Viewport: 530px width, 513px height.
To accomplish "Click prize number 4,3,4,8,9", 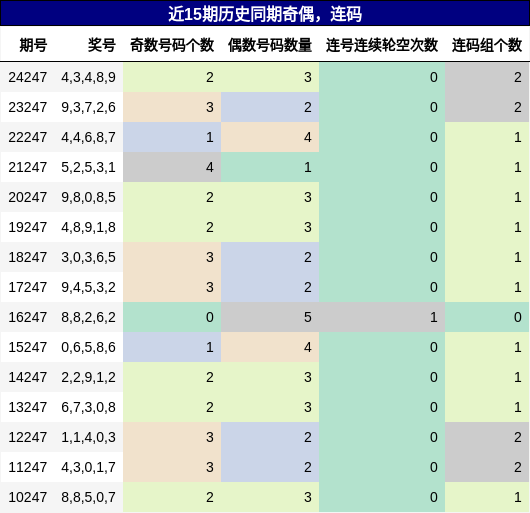I will point(89,77).
